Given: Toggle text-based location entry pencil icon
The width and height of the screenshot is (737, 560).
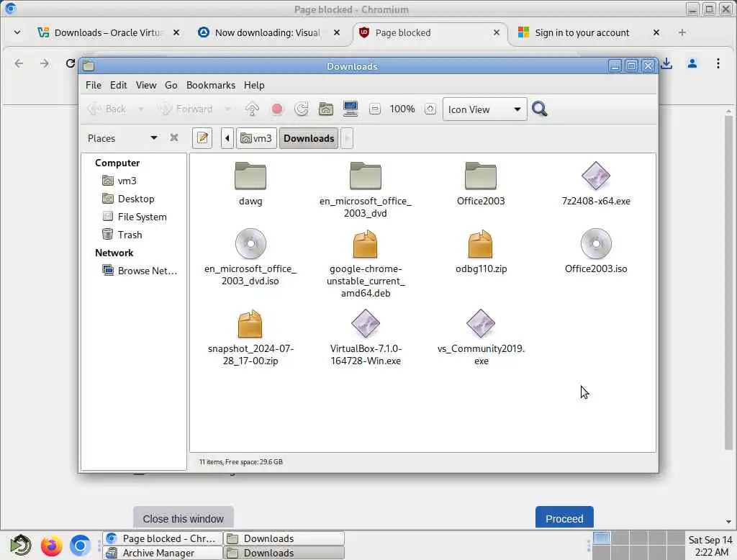Looking at the screenshot, I should [202, 138].
